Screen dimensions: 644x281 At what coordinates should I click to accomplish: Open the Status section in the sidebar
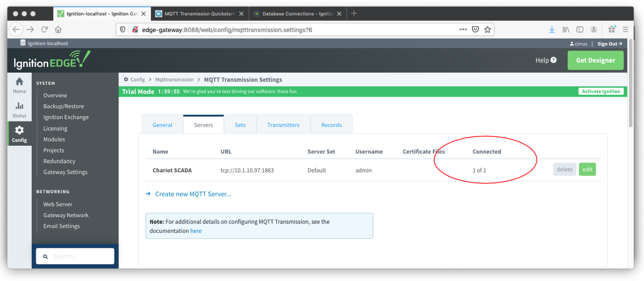19,110
